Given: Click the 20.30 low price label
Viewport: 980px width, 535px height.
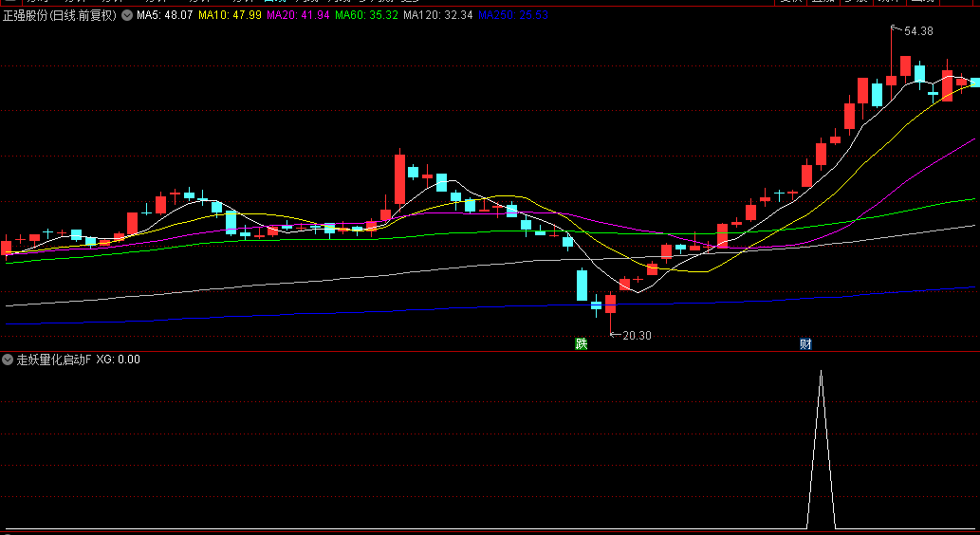Looking at the screenshot, I should click(x=637, y=336).
